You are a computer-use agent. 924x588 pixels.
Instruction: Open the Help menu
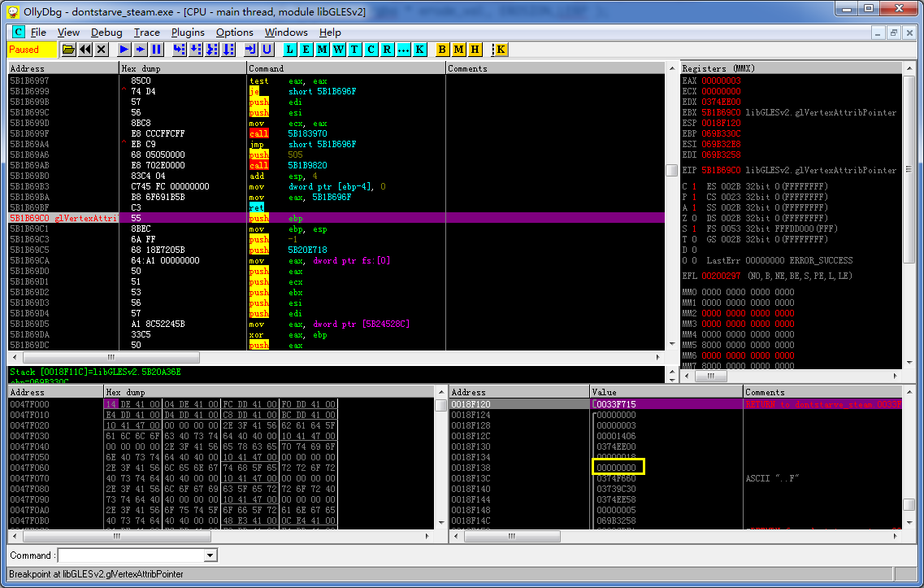[x=330, y=33]
